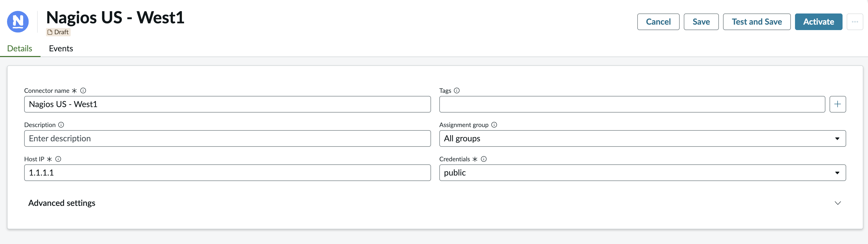Open the Credentials dropdown
The width and height of the screenshot is (868, 244).
point(642,173)
